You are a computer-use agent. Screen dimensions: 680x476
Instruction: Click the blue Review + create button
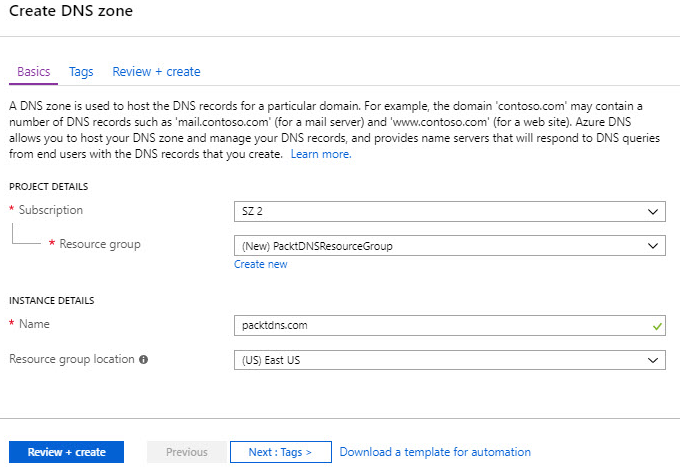click(66, 452)
